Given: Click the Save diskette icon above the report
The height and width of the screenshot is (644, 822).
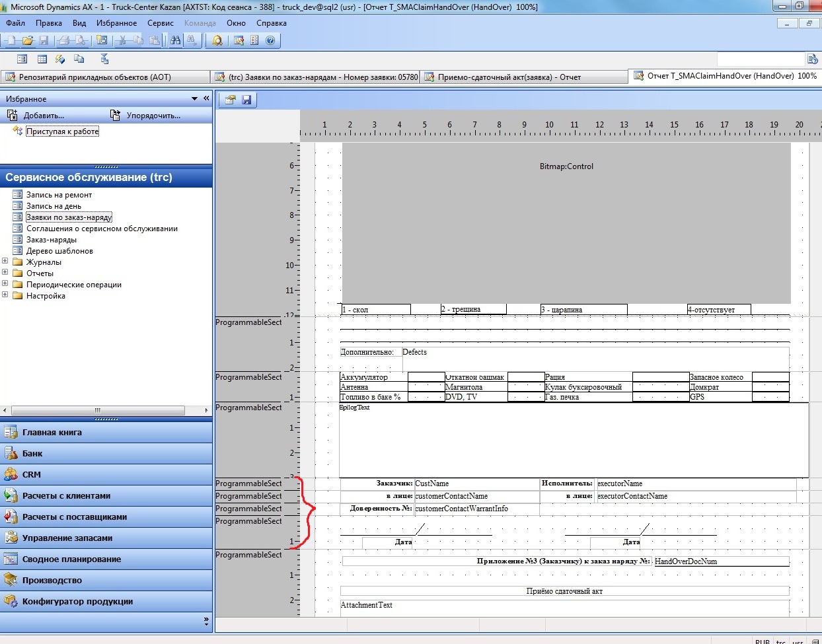Looking at the screenshot, I should (x=246, y=100).
